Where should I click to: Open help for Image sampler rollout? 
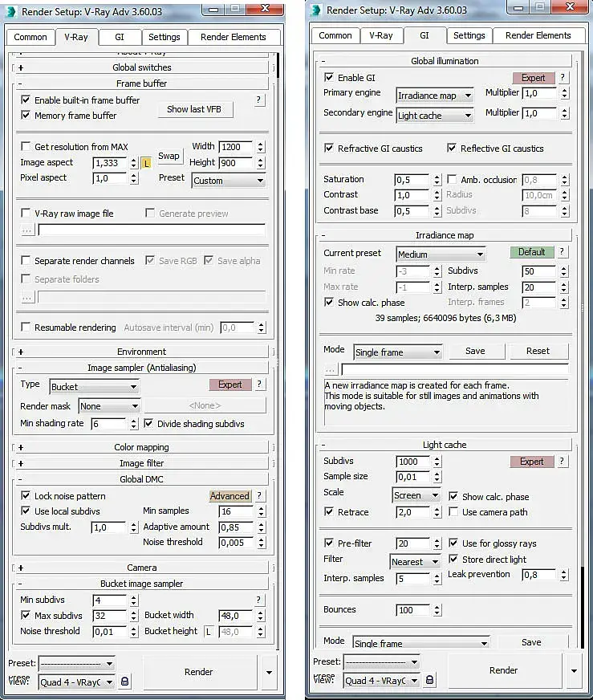click(259, 384)
